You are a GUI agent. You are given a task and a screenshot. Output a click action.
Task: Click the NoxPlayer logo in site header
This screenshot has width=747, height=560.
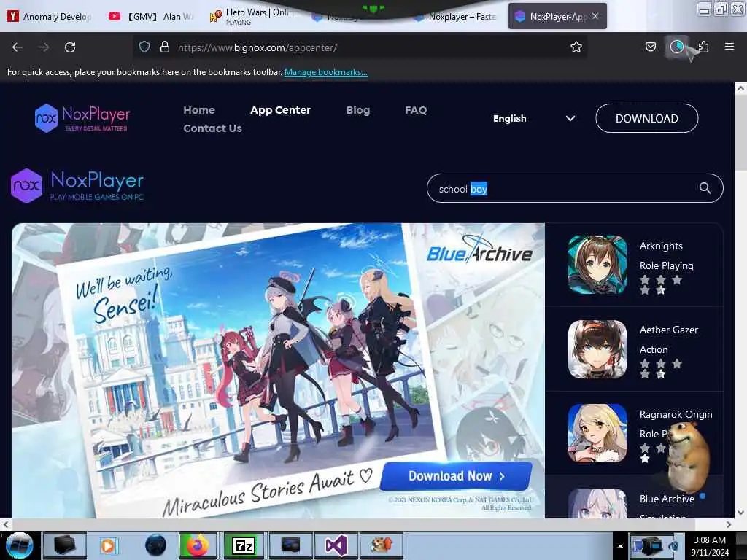pos(82,117)
